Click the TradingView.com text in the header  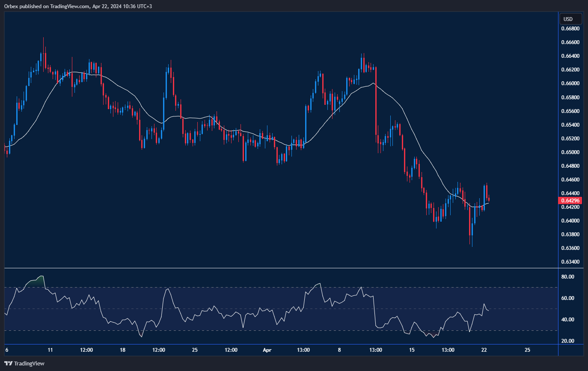coord(68,6)
